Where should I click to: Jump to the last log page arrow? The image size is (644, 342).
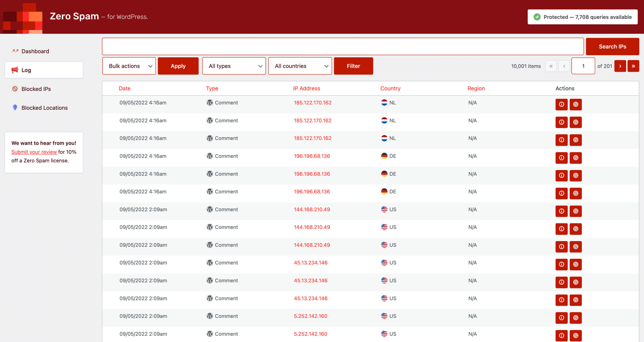coord(633,66)
